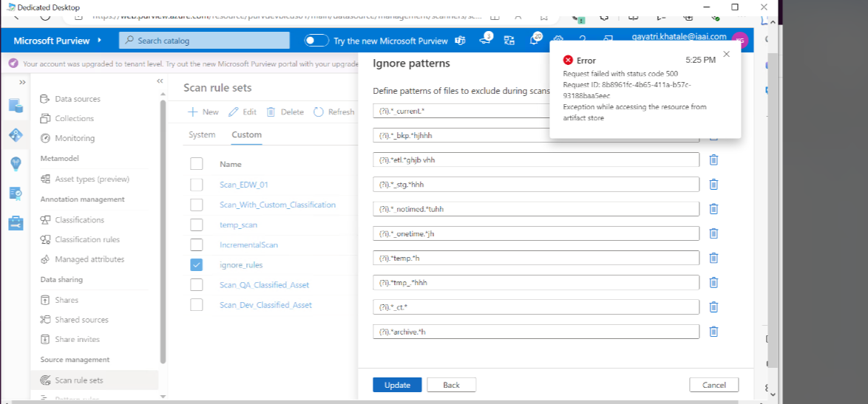Open the Data map rail icon

point(16,134)
